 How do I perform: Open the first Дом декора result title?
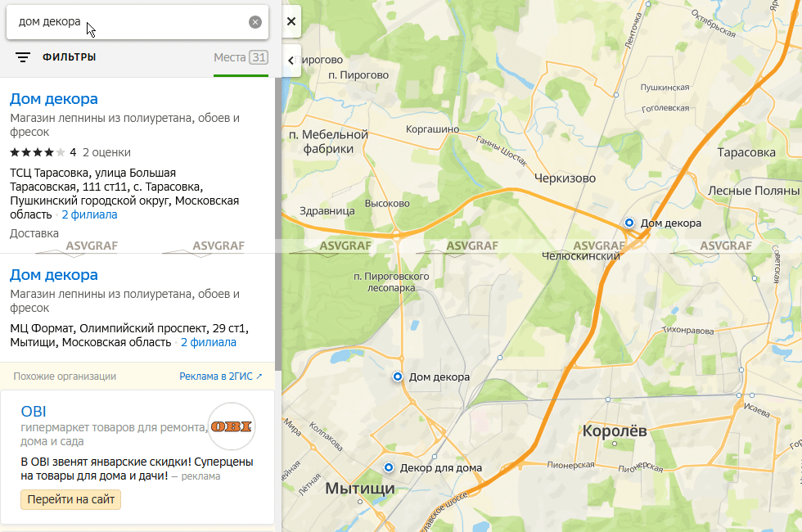pyautogui.click(x=54, y=99)
